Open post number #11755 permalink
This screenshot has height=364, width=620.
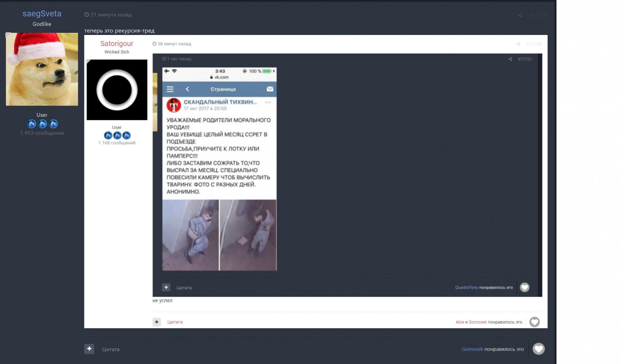(538, 15)
